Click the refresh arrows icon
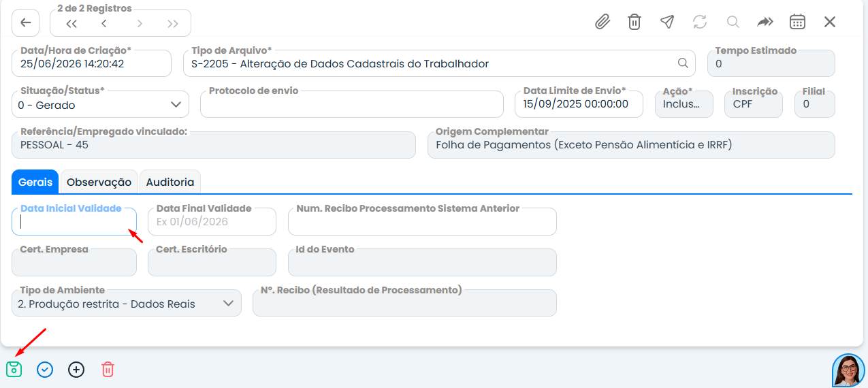This screenshot has height=388, width=868. pyautogui.click(x=700, y=22)
